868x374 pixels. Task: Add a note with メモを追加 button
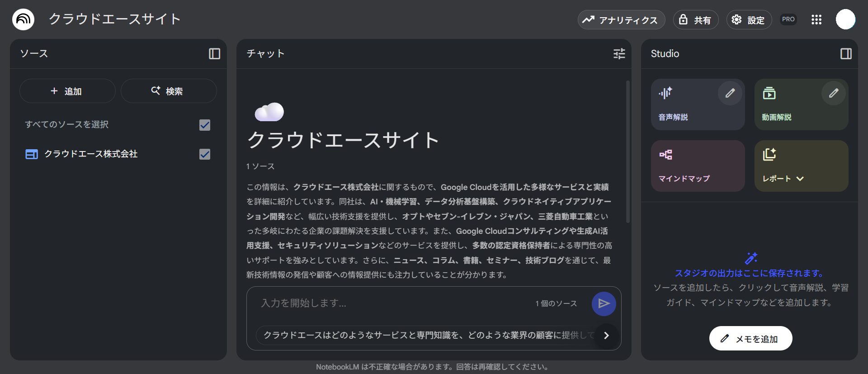coord(750,338)
